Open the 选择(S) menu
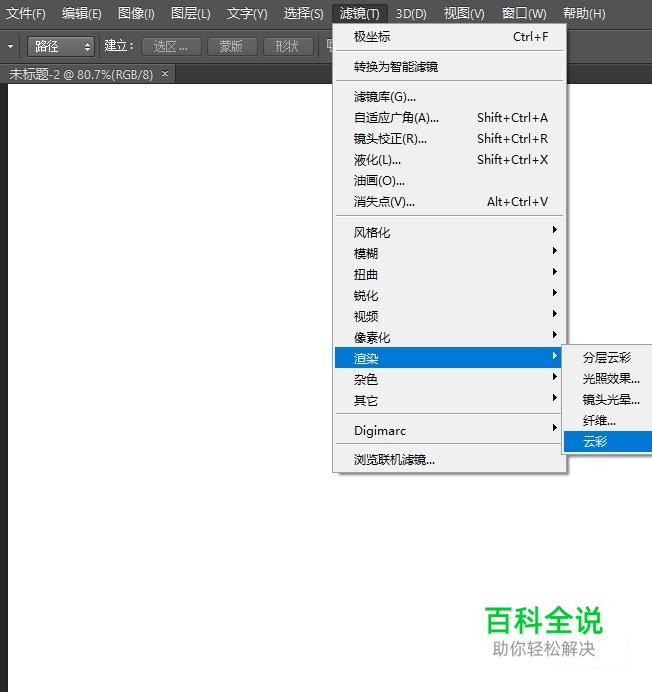Screen dimensions: 652x692 pos(303,14)
